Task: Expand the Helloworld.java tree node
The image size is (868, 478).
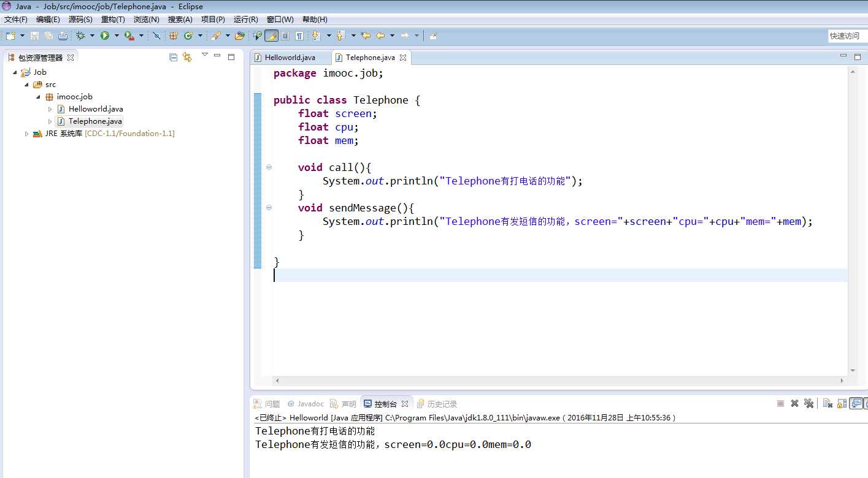Action: [50, 109]
